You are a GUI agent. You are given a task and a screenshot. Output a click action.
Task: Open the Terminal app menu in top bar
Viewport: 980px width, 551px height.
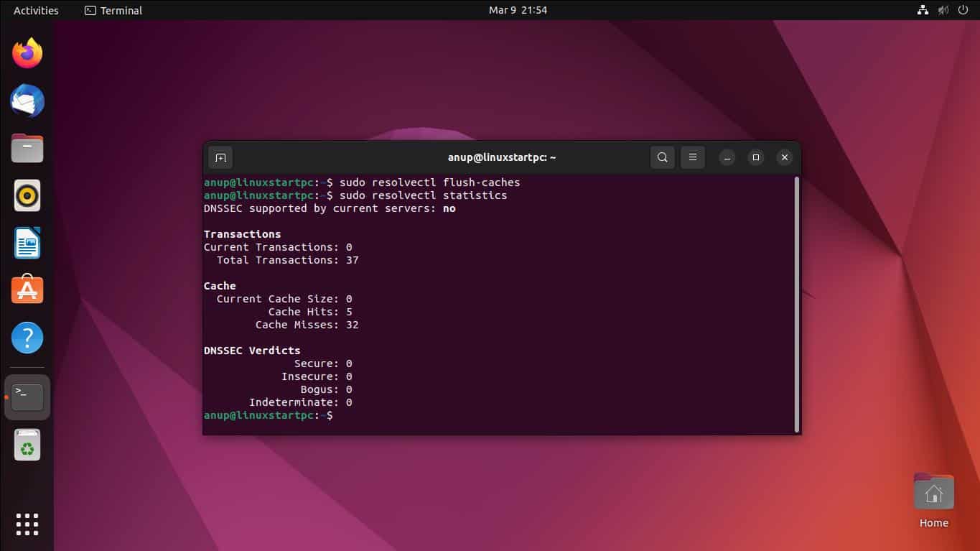click(x=113, y=10)
